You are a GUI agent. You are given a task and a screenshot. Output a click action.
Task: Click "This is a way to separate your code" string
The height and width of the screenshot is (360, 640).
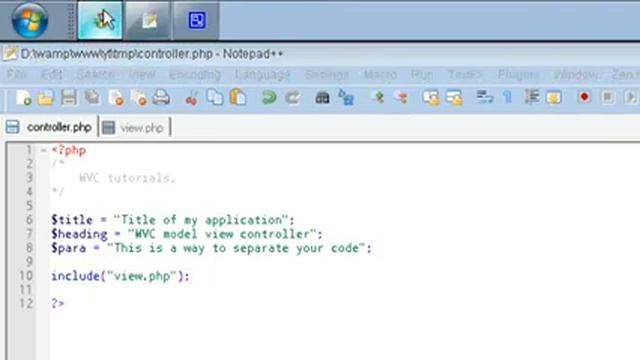click(236, 248)
